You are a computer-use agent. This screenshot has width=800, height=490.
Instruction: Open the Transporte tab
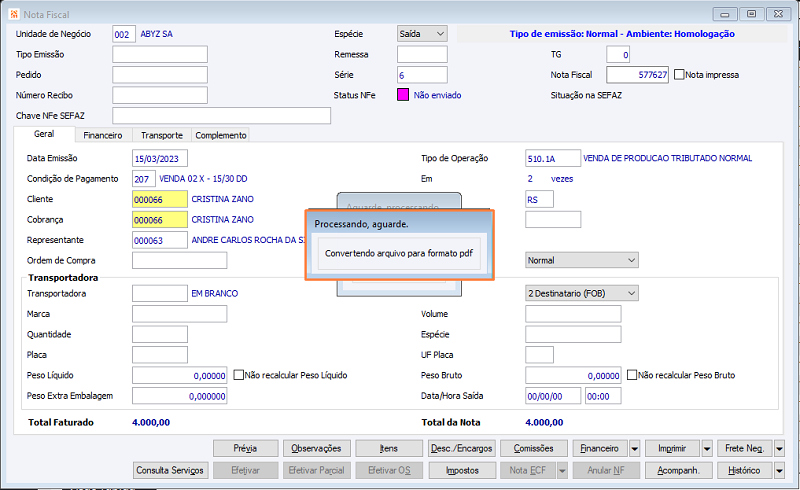tap(162, 135)
